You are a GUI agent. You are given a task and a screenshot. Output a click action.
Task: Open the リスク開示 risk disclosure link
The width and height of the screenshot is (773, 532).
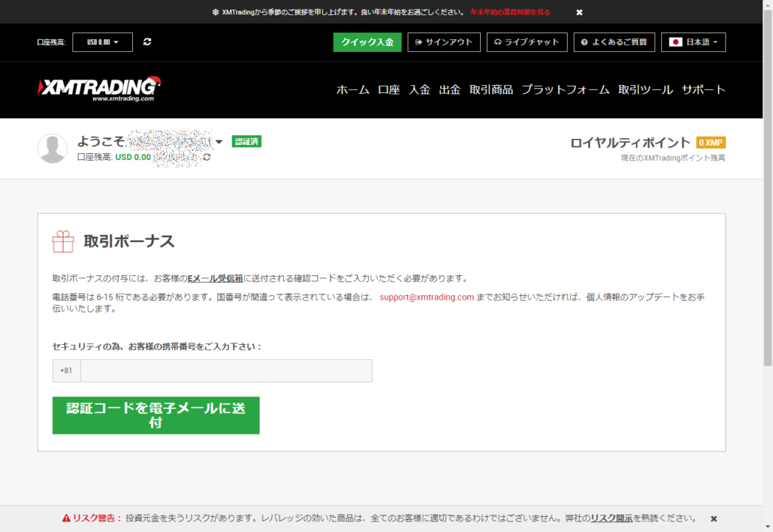[x=611, y=518]
